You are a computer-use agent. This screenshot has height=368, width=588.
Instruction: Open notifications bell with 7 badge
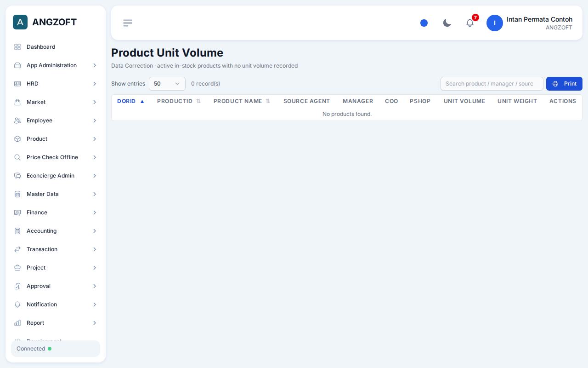[470, 23]
